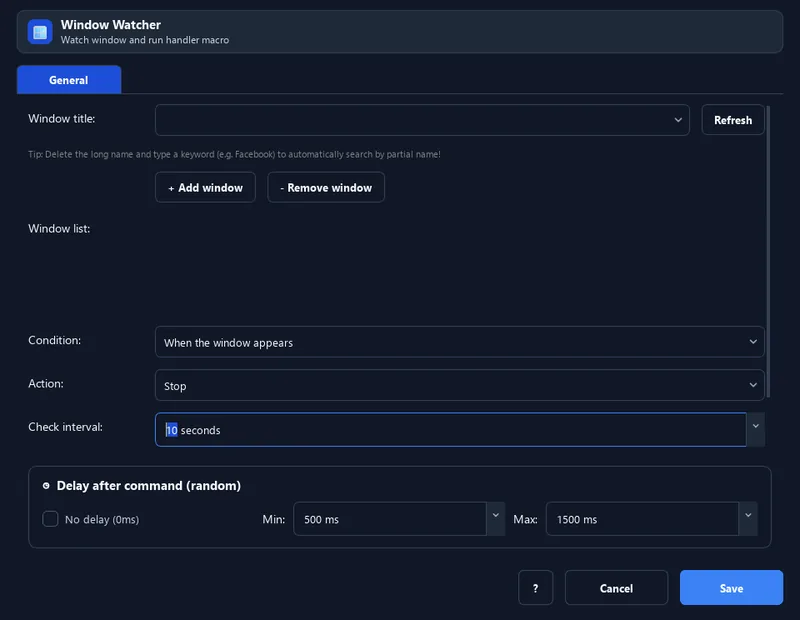Click the Delay after command (random) heading
The image size is (800, 620).
point(148,486)
